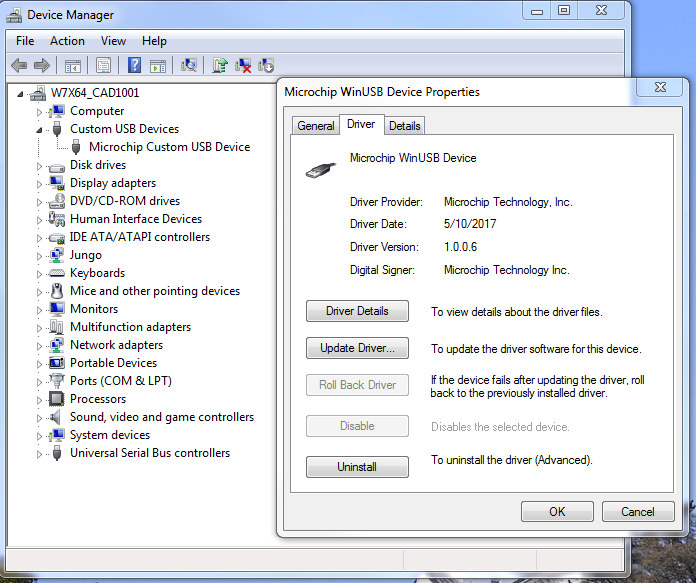Click the Display adapters category icon
This screenshot has height=583, width=696.
pyautogui.click(x=57, y=183)
